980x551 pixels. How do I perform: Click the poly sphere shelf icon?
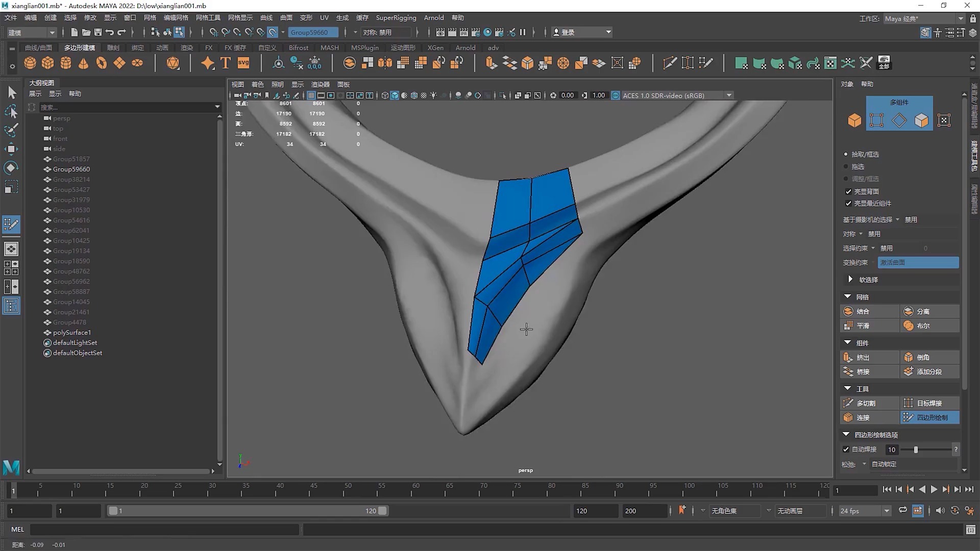[x=30, y=63]
